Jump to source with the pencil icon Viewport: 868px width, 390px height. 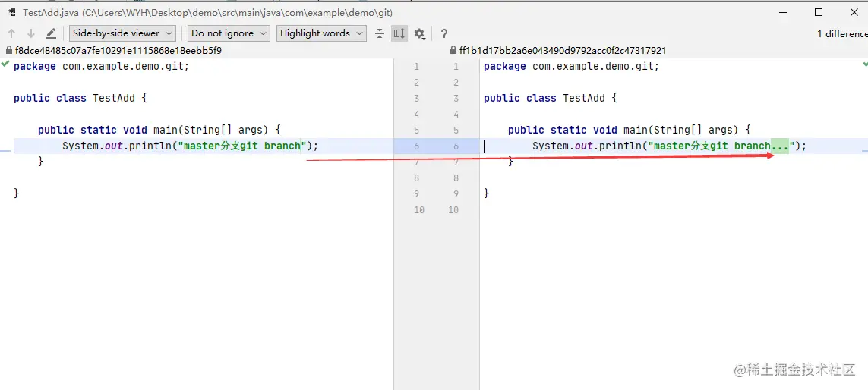[51, 33]
